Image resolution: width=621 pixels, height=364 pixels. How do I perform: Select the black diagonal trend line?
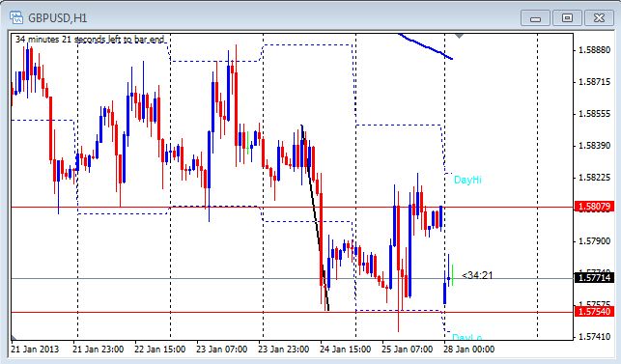[x=315, y=217]
